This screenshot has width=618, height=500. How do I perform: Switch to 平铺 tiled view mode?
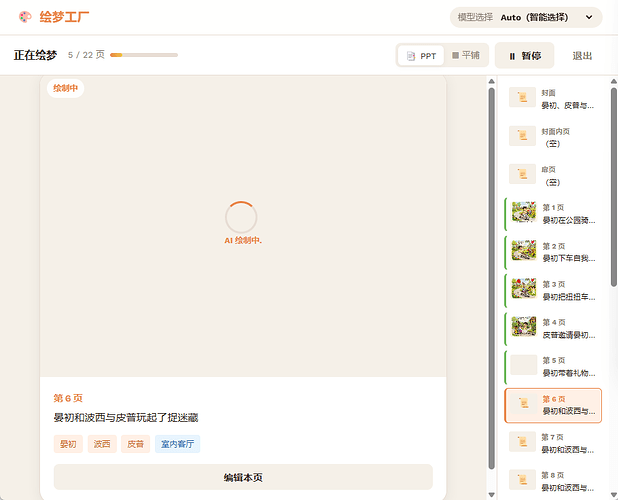(x=465, y=55)
